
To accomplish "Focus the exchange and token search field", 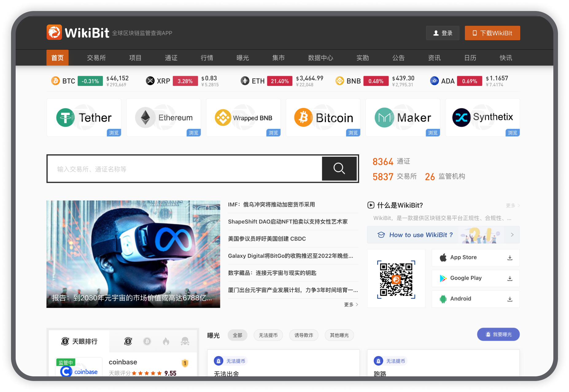I will [184, 169].
